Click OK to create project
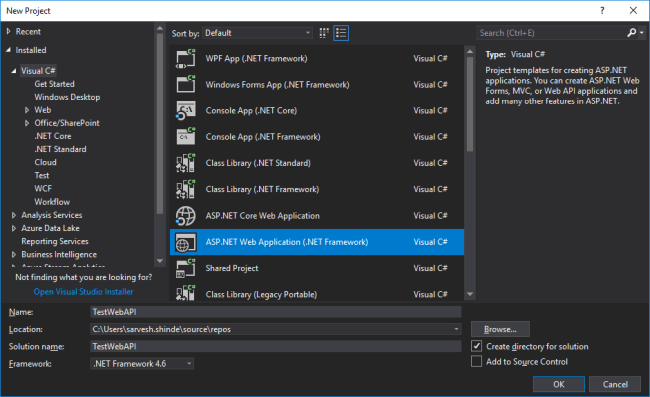650x397 pixels. (x=558, y=384)
